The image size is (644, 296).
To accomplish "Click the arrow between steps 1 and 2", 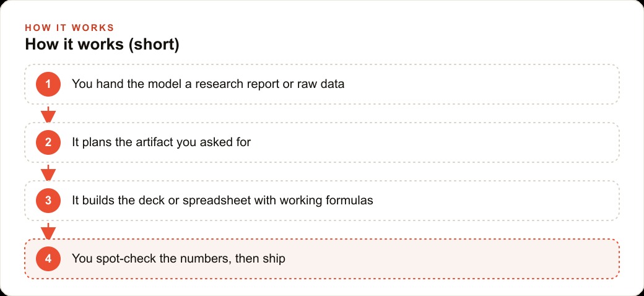I will coord(48,114).
